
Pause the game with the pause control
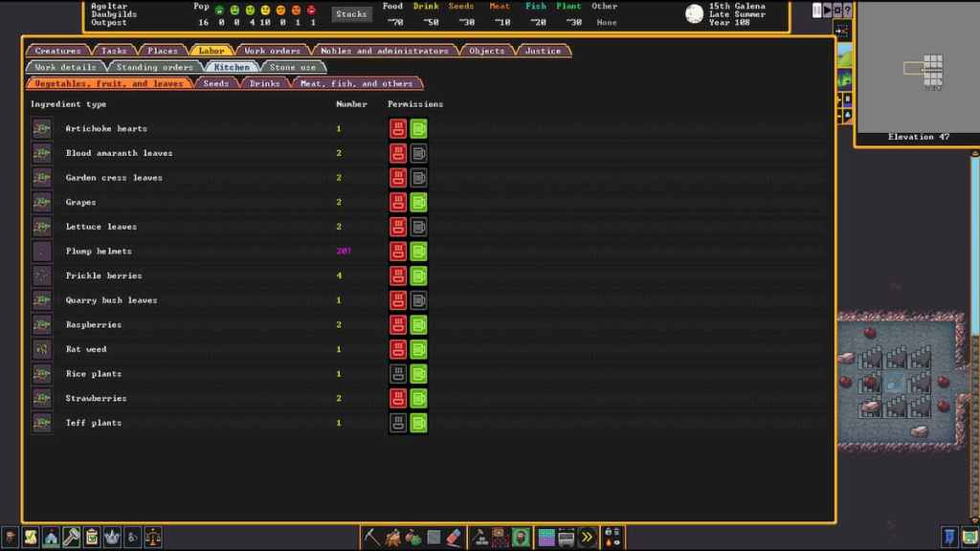[x=816, y=10]
